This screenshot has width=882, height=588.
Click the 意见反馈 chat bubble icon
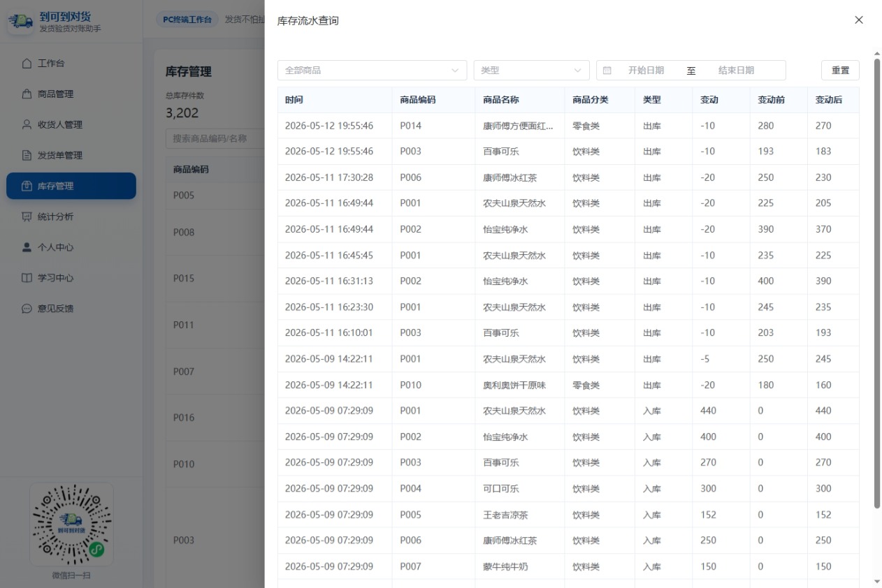click(27, 309)
